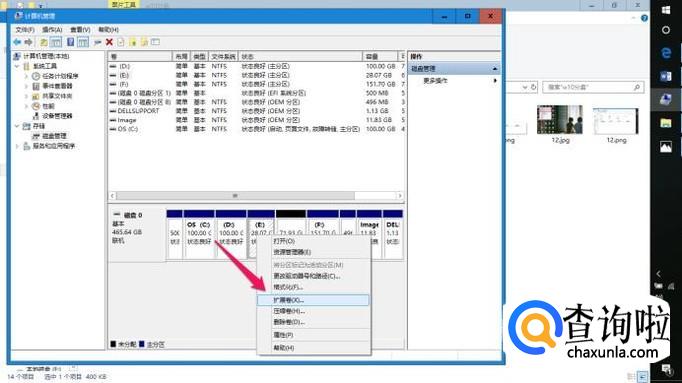682x383 pixels.
Task: Open the 帮助(H) menu in the menu bar
Action: [108, 30]
